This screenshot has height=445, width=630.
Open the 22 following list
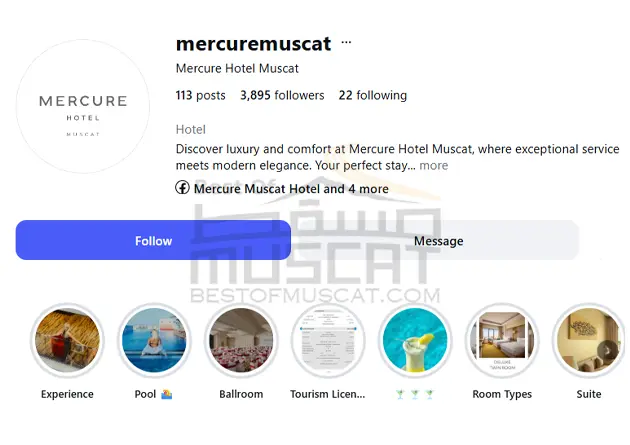(x=372, y=95)
